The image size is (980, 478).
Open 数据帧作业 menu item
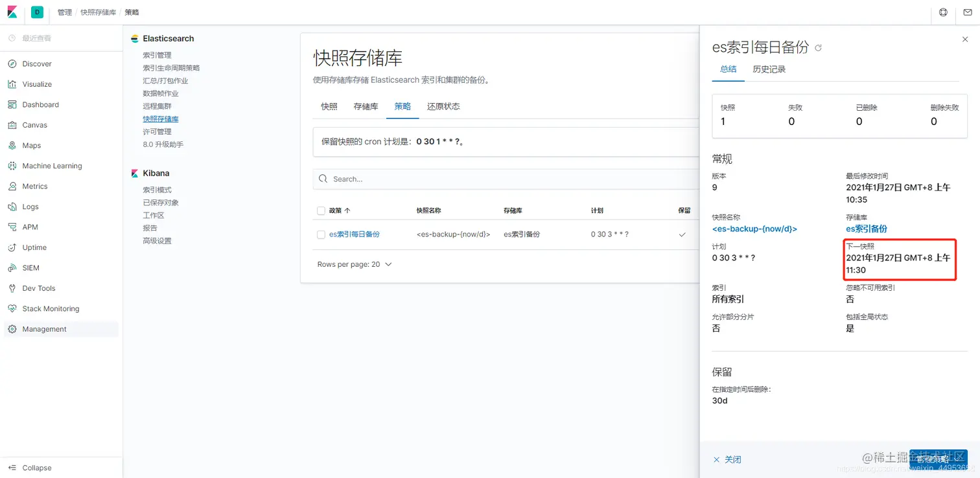point(161,93)
